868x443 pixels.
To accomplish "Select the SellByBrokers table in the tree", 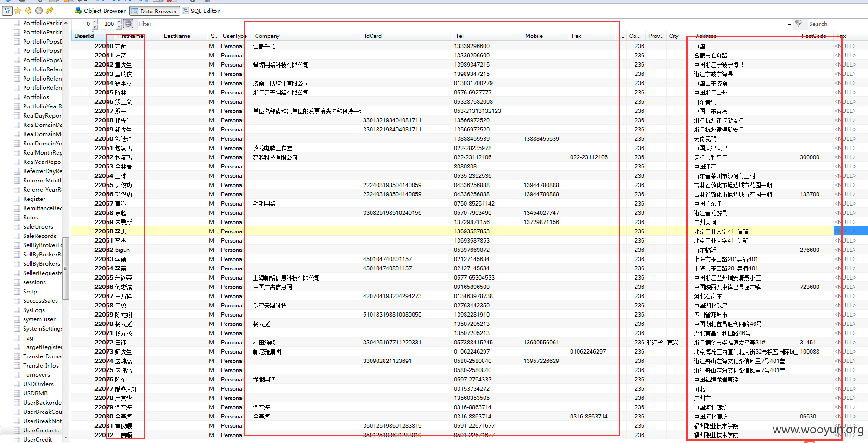I will point(42,264).
